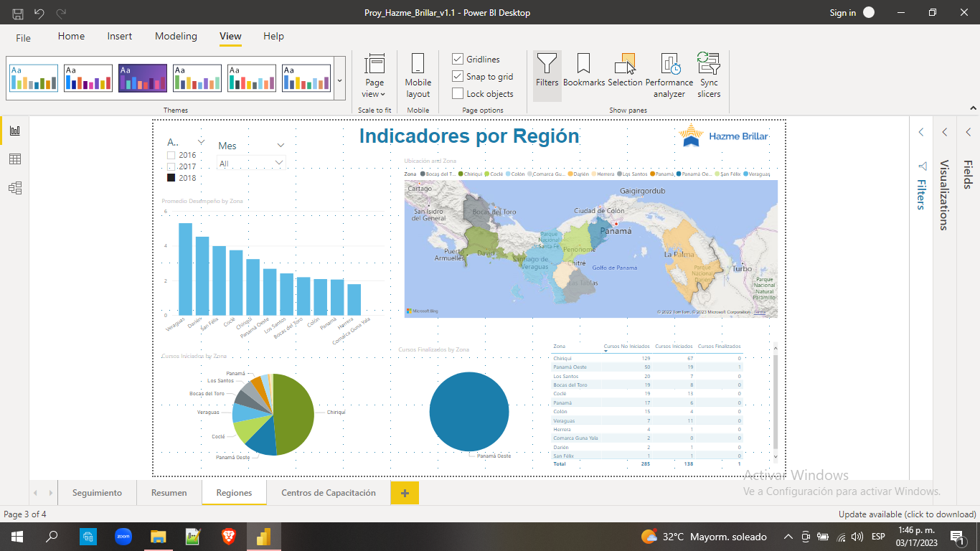
Task: Add a new page with plus button
Action: click(x=405, y=493)
